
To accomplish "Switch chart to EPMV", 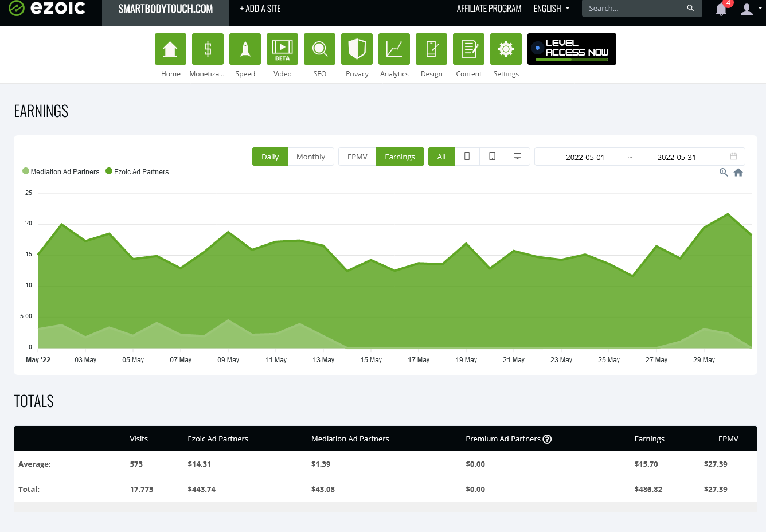I will click(357, 157).
